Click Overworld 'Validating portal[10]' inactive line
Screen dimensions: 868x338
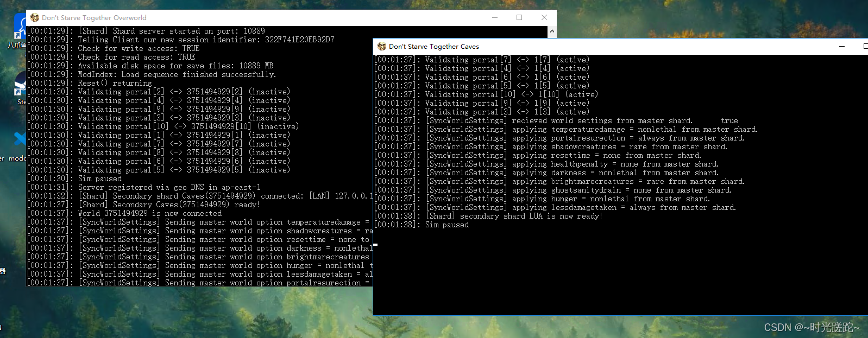(163, 126)
